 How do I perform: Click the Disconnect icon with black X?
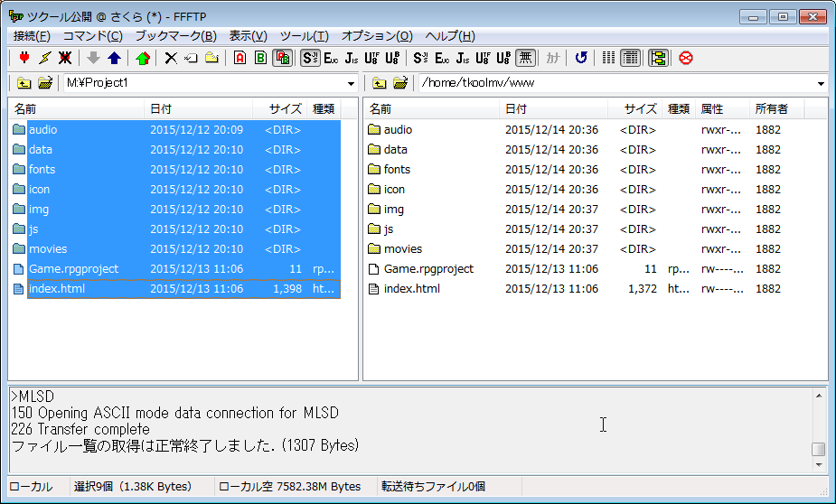click(65, 58)
